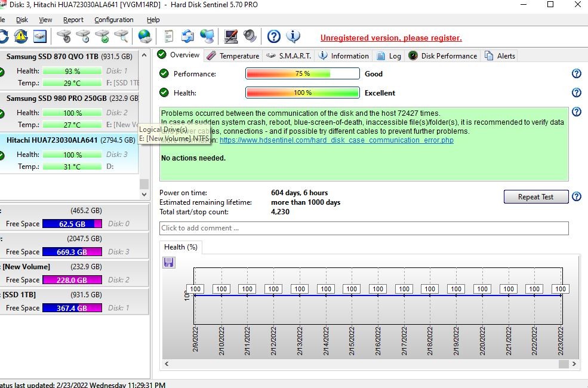Click the disk with clock toolbar icon

coord(83,36)
